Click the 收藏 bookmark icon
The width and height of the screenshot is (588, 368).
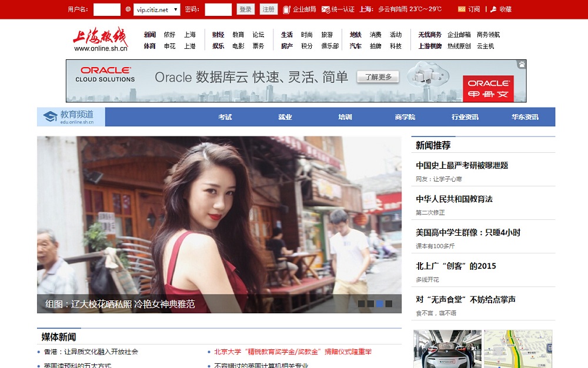coord(493,9)
